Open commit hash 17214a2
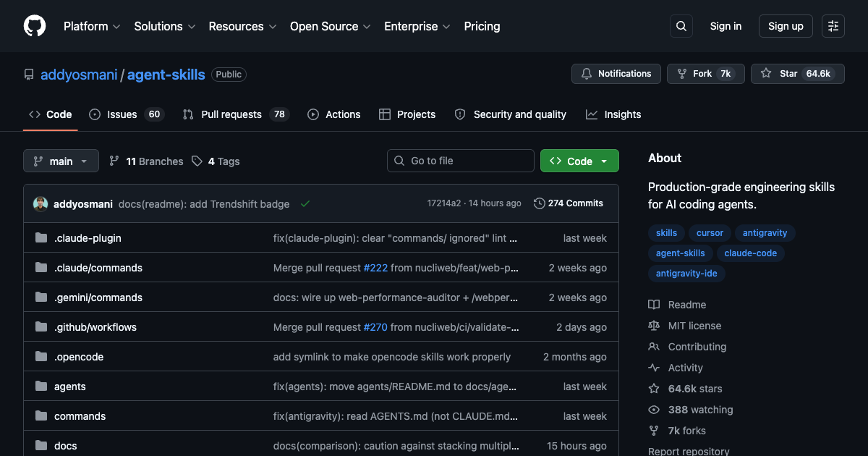Viewport: 868px width, 456px height. pos(444,203)
